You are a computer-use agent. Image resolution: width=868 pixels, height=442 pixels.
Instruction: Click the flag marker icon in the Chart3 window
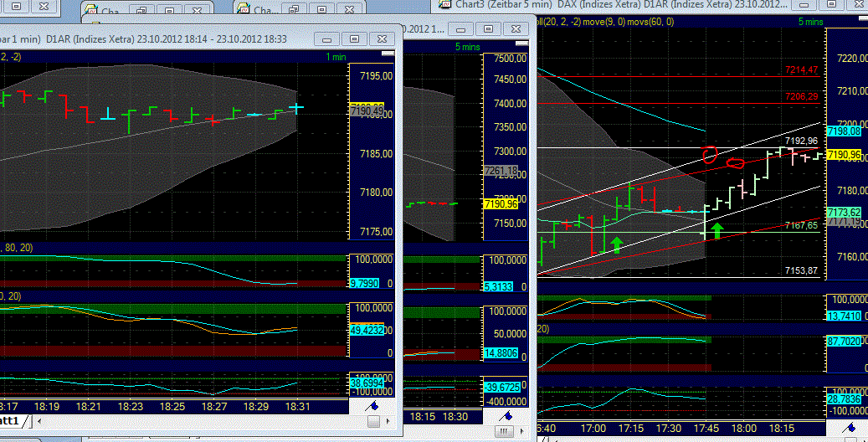click(850, 427)
